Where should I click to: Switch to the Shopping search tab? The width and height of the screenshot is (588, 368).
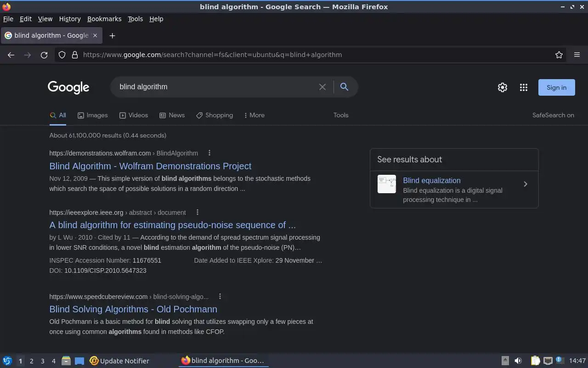[x=215, y=115]
